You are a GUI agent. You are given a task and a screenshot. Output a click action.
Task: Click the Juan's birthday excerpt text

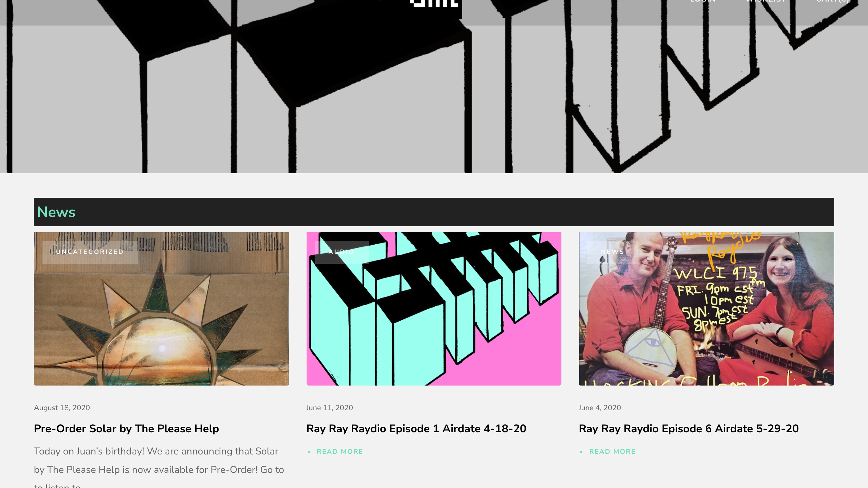[x=159, y=467]
